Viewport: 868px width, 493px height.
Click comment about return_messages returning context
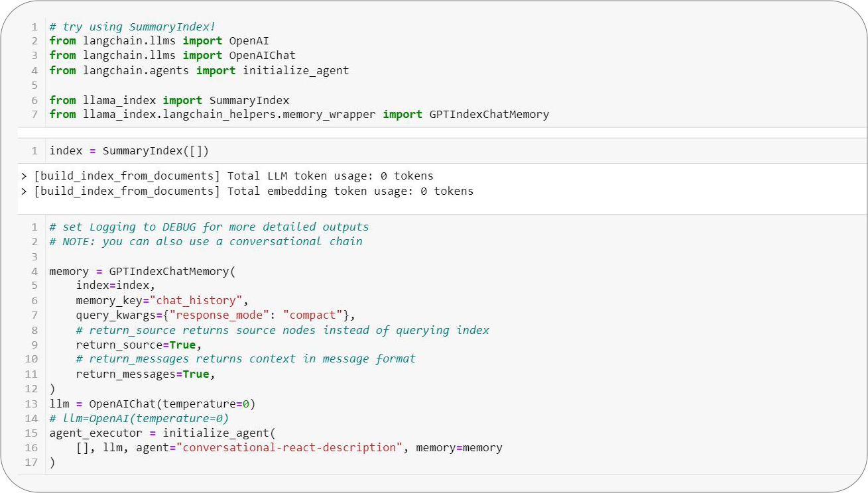245,359
